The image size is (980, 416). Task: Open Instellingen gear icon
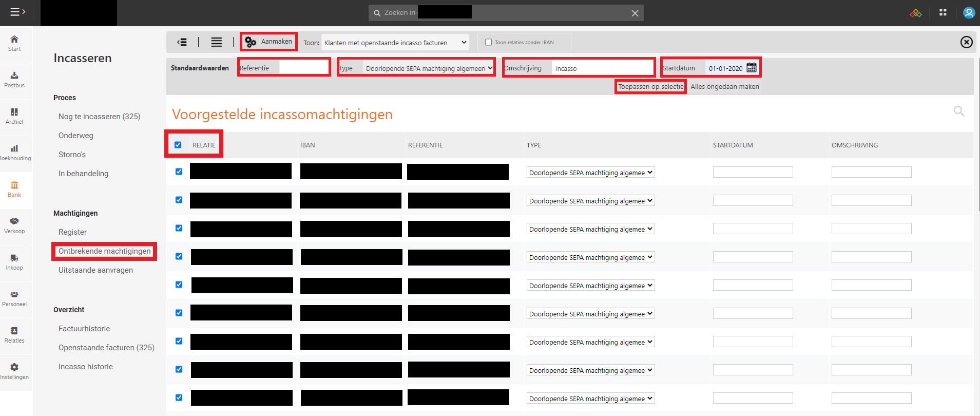tap(14, 368)
